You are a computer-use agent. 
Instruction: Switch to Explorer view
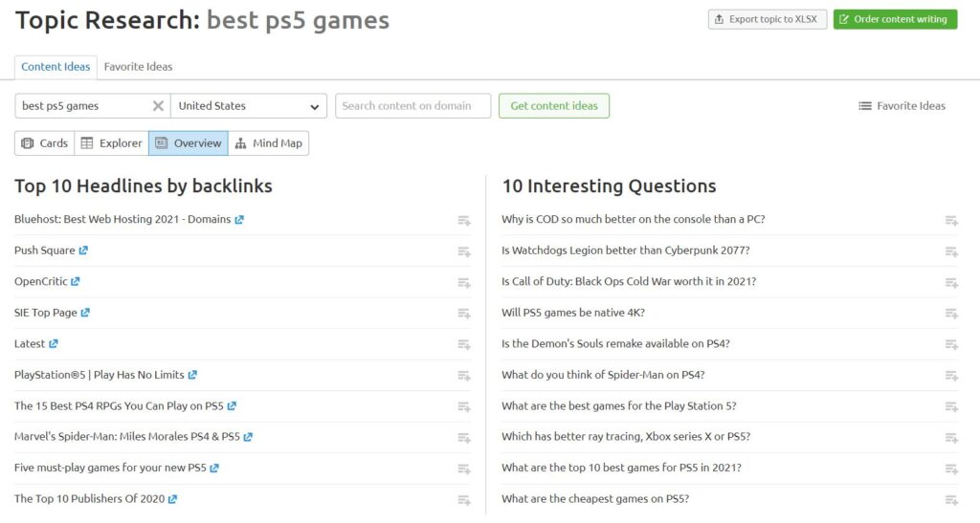pos(111,143)
